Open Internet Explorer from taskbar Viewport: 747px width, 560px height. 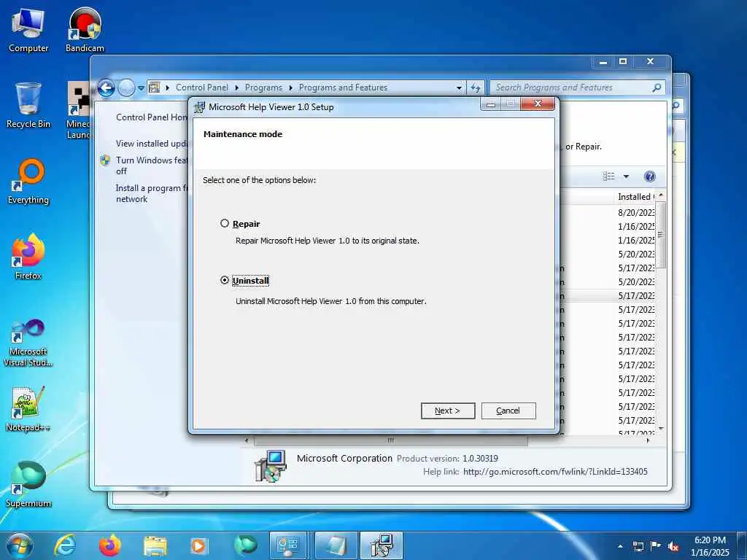pyautogui.click(x=65, y=545)
